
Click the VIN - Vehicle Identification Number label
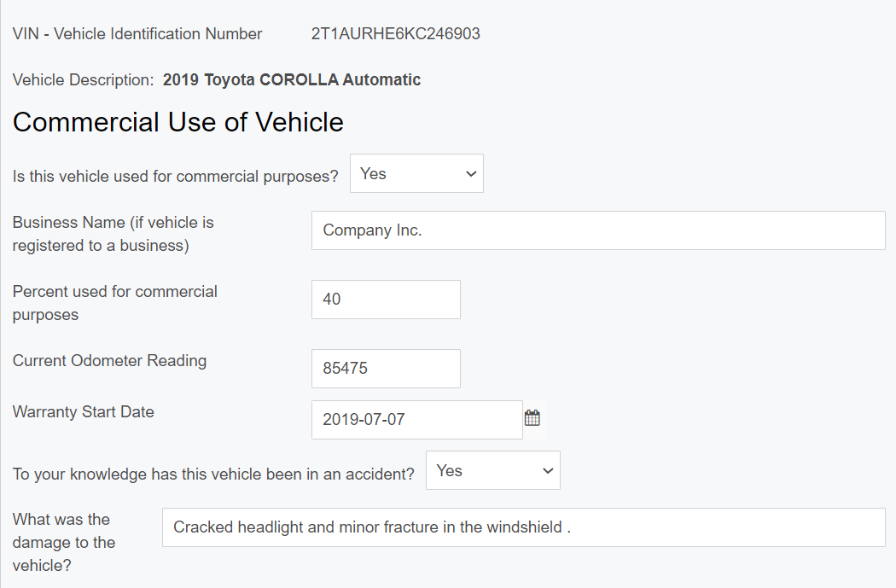[x=137, y=34]
